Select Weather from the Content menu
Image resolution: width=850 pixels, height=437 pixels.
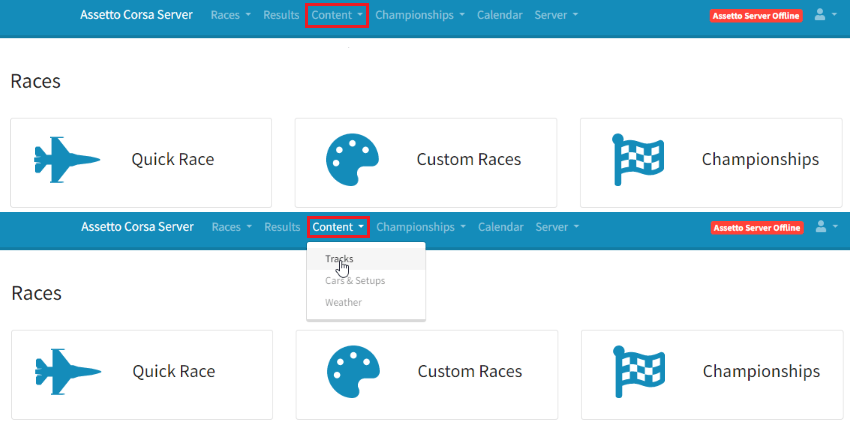click(x=343, y=303)
